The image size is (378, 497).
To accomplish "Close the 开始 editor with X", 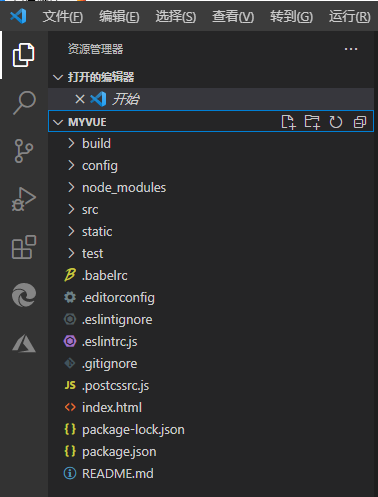I will tap(80, 99).
